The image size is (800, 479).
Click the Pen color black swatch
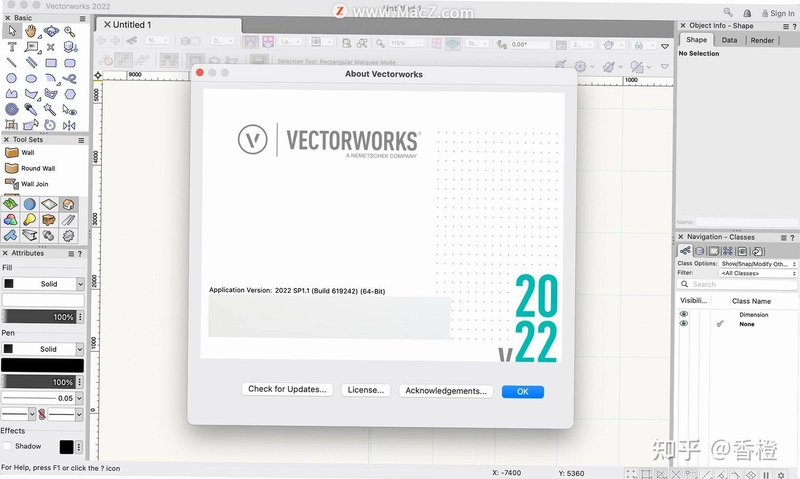pyautogui.click(x=42, y=365)
